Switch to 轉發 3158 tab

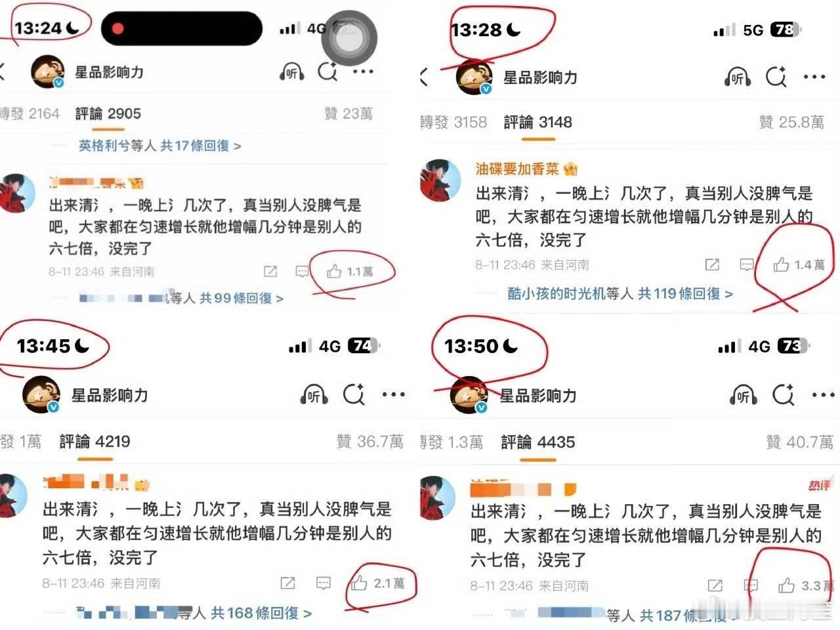click(x=453, y=122)
